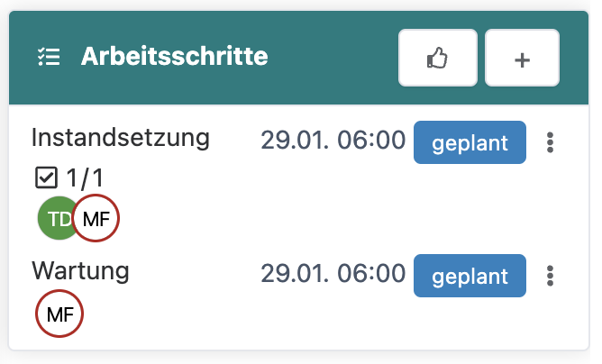602x364 pixels.
Task: Open the Instandsetzung work step
Action: [121, 138]
